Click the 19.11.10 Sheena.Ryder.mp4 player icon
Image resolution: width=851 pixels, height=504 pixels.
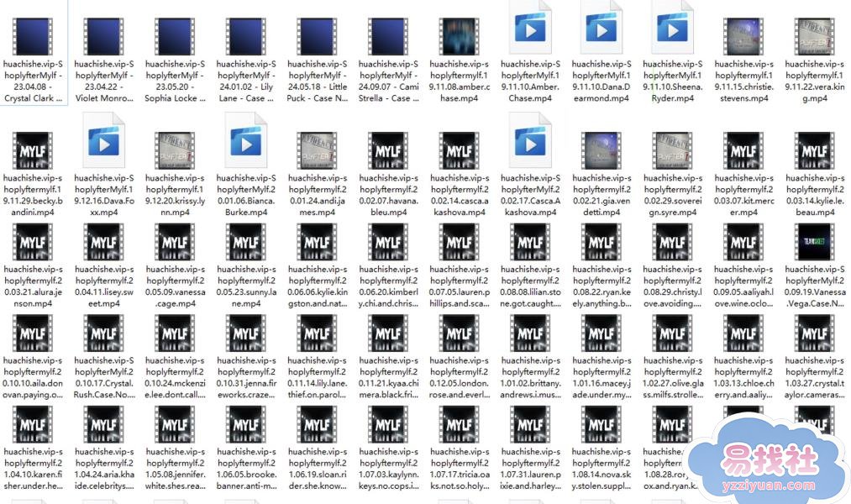672,28
